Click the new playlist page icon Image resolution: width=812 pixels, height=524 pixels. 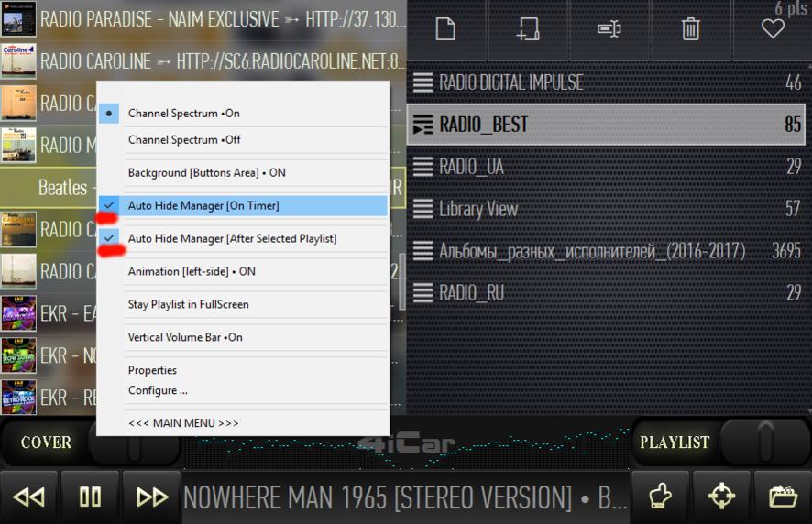tap(445, 29)
